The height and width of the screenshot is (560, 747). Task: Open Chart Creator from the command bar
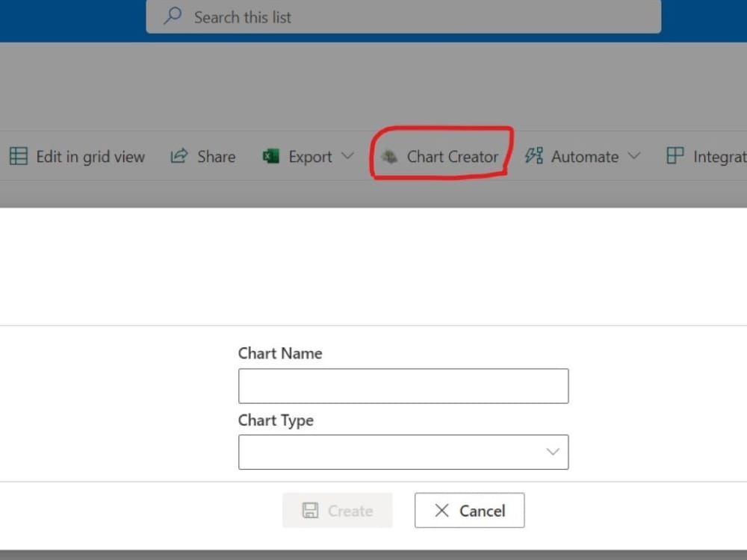452,157
